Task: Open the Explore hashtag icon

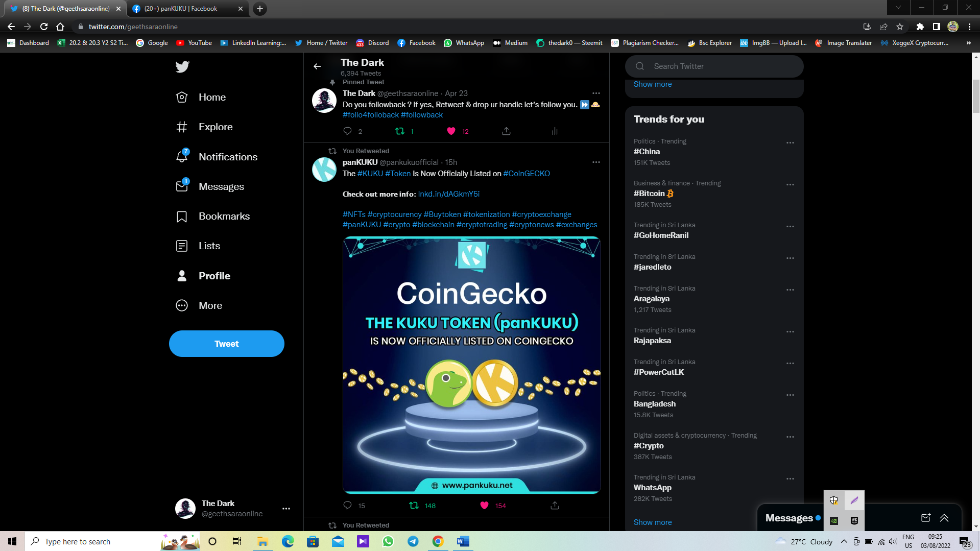Action: pos(182,127)
